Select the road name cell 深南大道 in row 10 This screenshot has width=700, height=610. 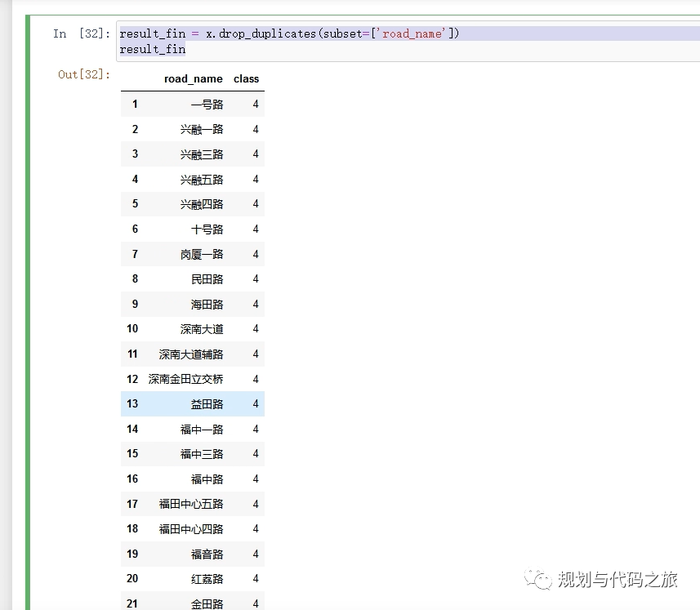[201, 329]
